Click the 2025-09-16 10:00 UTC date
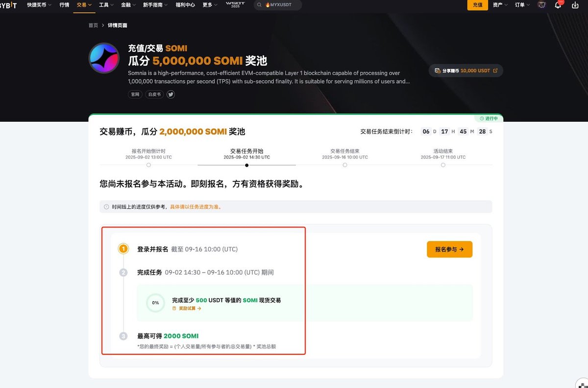 point(345,157)
